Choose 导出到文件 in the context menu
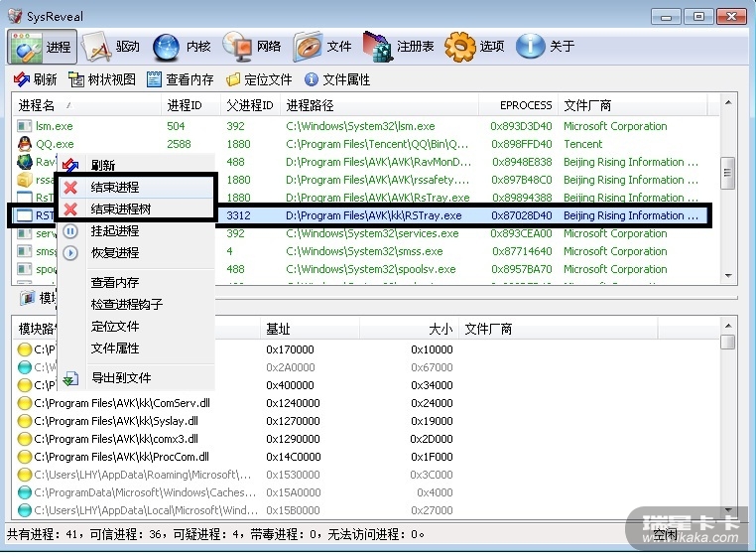Screen dimensions: 756x557 click(x=136, y=378)
